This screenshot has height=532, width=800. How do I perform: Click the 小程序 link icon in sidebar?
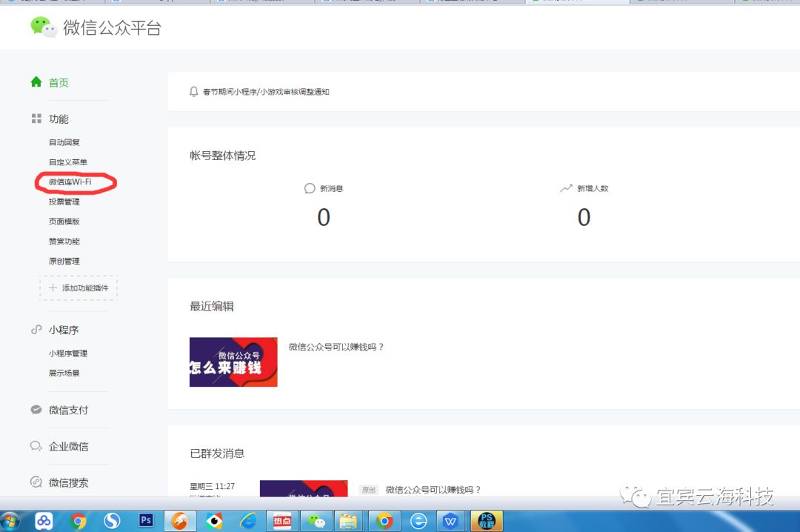[x=36, y=330]
